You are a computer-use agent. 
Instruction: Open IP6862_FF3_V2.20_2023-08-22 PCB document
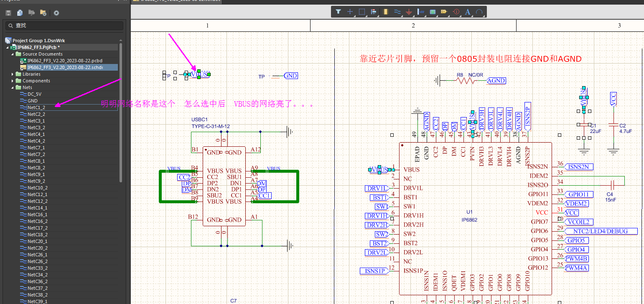click(65, 61)
